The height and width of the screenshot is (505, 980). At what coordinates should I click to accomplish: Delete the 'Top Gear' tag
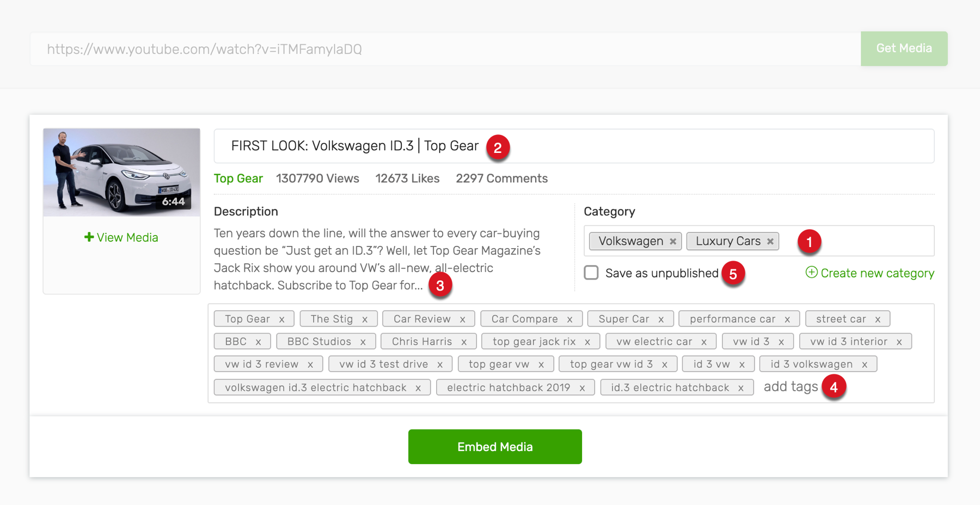click(281, 319)
